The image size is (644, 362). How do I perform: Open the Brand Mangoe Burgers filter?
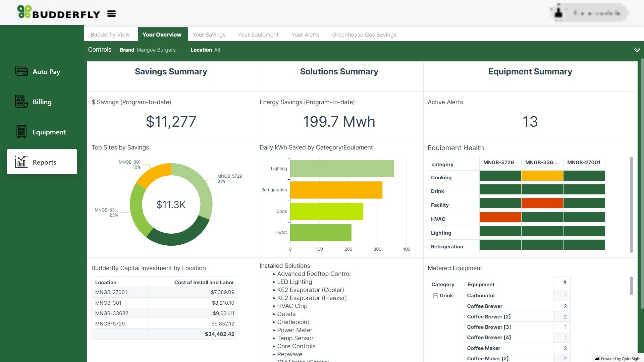(x=148, y=50)
